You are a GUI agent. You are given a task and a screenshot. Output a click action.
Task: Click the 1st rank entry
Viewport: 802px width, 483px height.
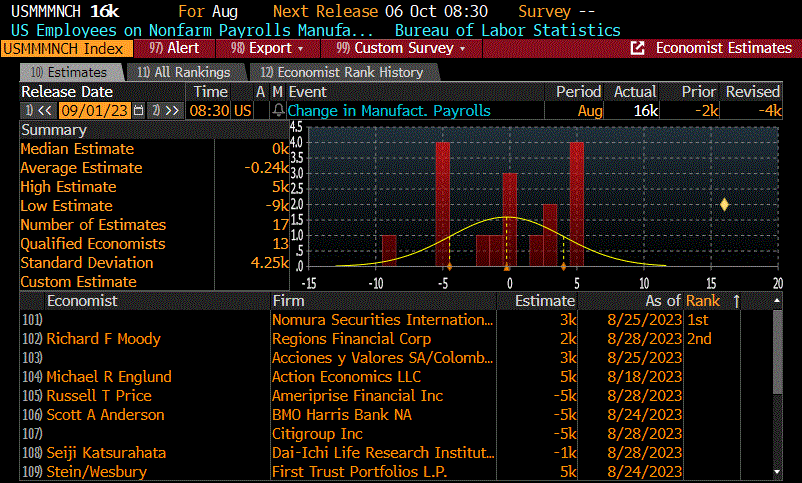click(x=698, y=320)
